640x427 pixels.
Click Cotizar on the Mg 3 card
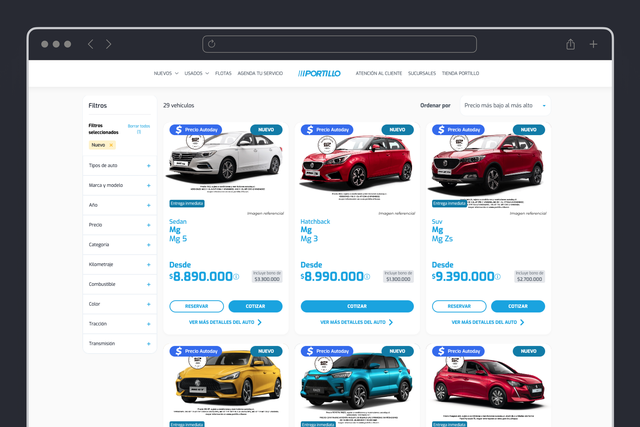tap(357, 306)
